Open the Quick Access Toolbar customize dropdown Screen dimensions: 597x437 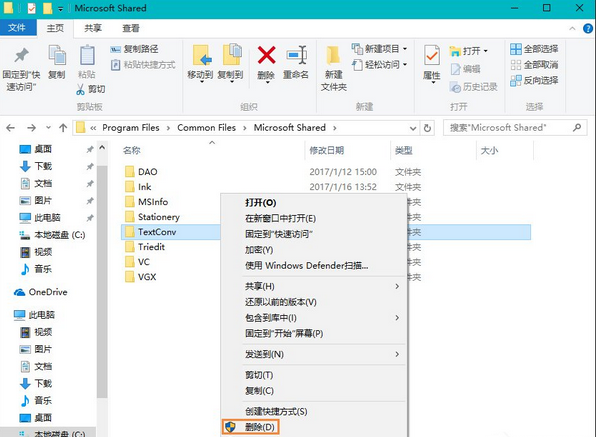60,9
